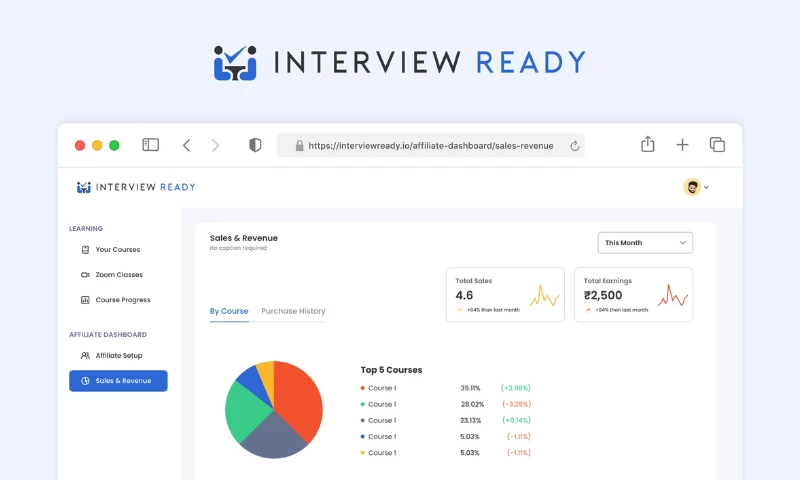Show the tab overview icon

[x=717, y=145]
